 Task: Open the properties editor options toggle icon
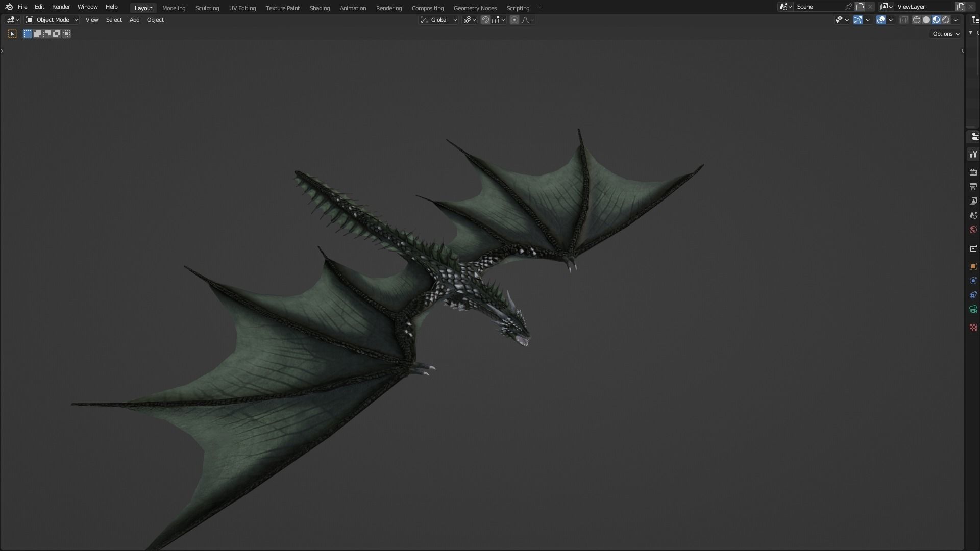(x=975, y=136)
